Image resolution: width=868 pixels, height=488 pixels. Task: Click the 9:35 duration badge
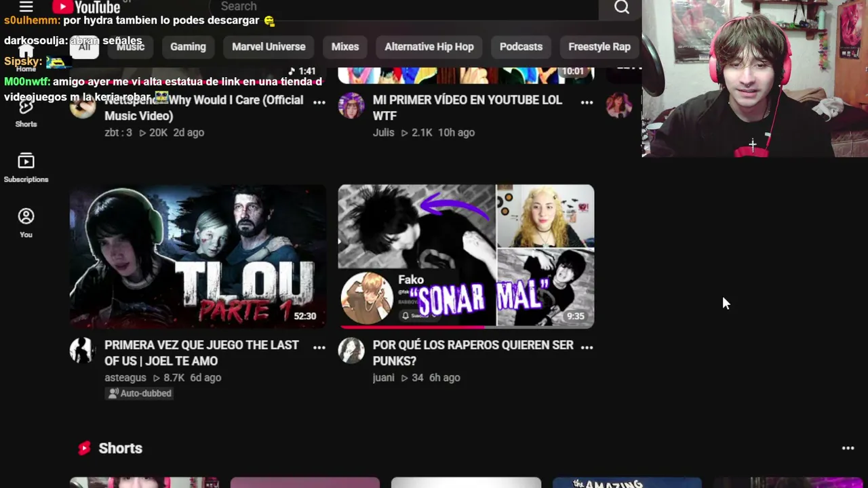click(576, 316)
